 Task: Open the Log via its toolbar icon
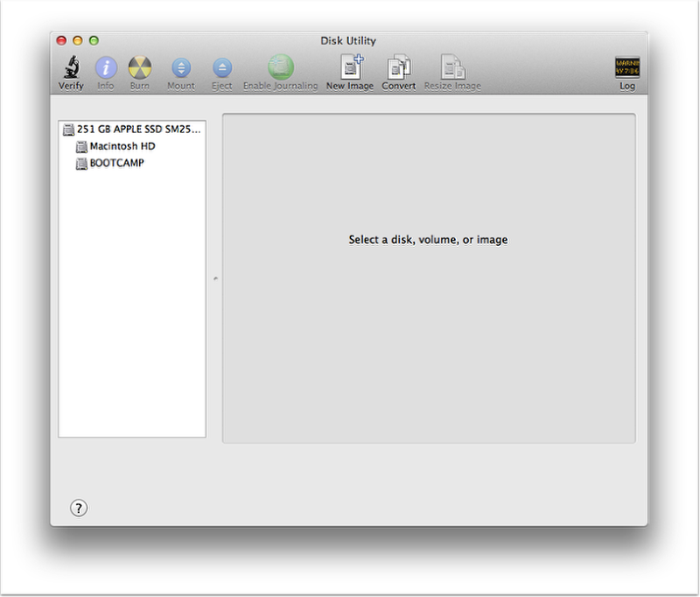click(x=626, y=68)
